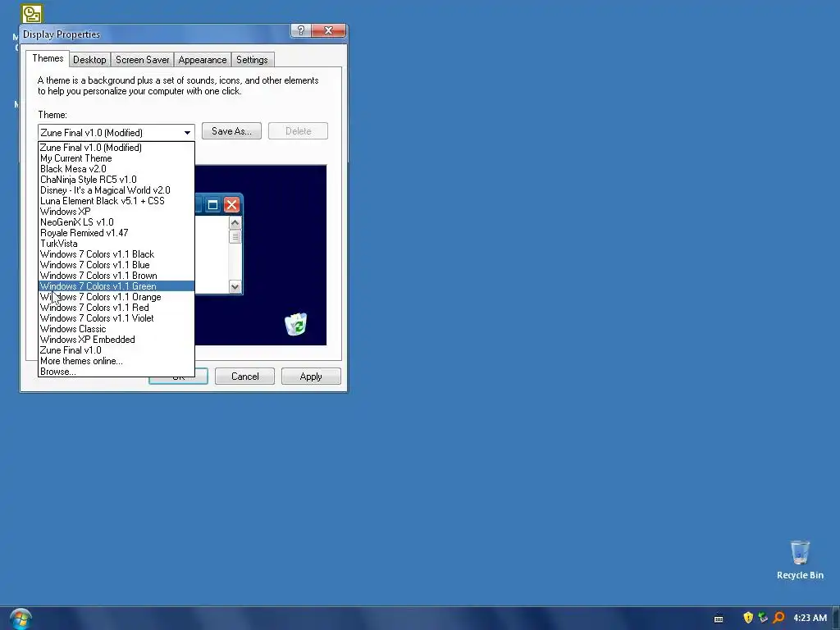Close the Display Properties dialog

(x=328, y=30)
